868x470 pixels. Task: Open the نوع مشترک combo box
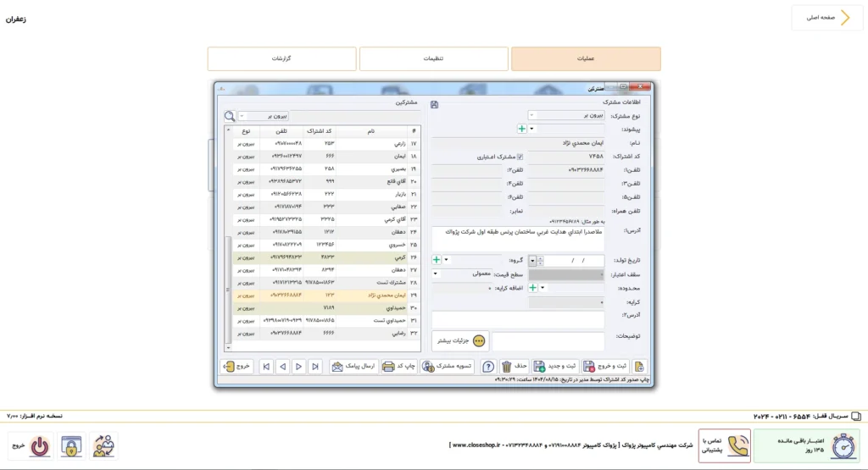565,115
